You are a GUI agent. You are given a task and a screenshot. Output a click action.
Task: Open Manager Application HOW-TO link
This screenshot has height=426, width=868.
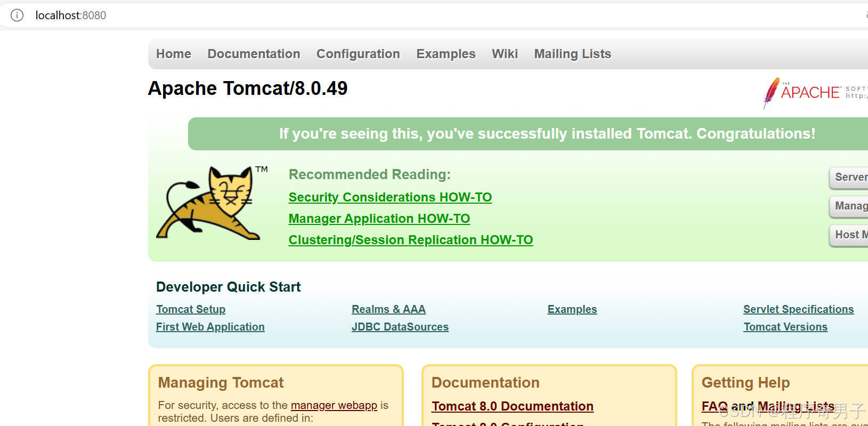(x=379, y=219)
